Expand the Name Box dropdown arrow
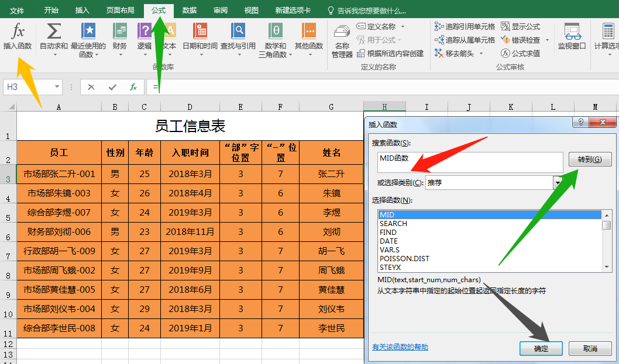 pos(57,86)
